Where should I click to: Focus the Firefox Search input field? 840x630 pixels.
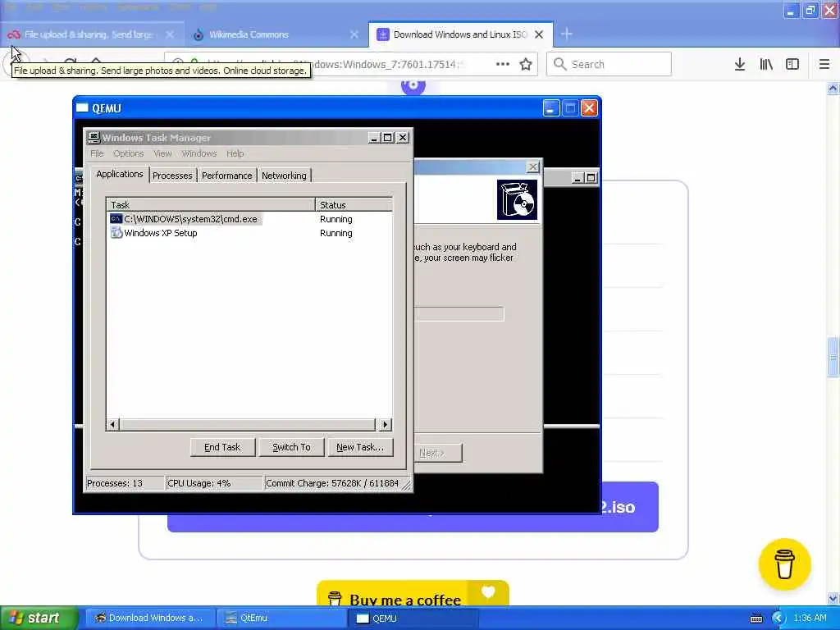(609, 64)
